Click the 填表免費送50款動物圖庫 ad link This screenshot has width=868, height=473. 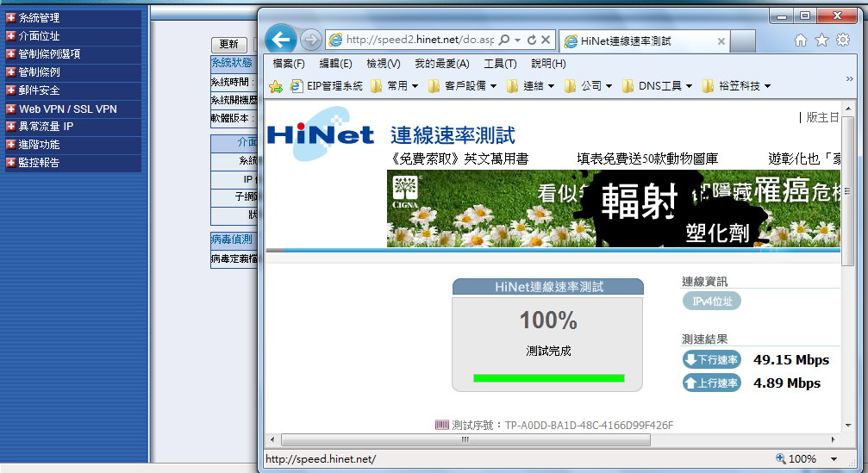647,159
